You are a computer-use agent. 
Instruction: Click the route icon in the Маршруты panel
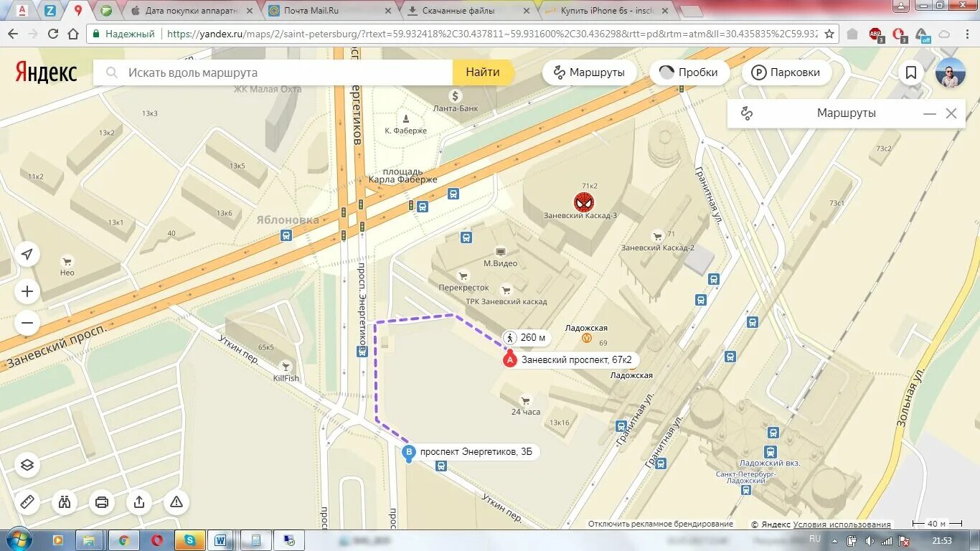[x=747, y=113]
